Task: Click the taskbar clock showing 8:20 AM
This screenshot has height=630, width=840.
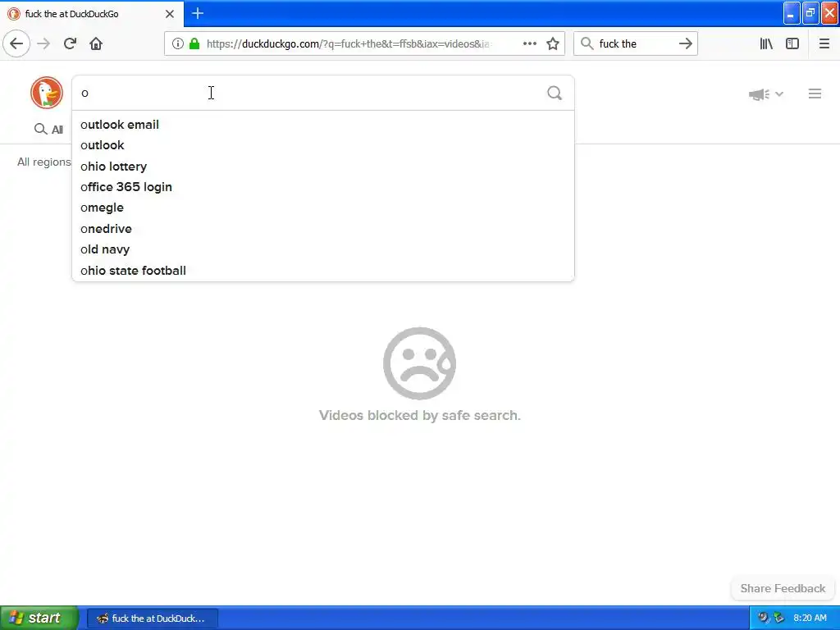Action: point(810,618)
